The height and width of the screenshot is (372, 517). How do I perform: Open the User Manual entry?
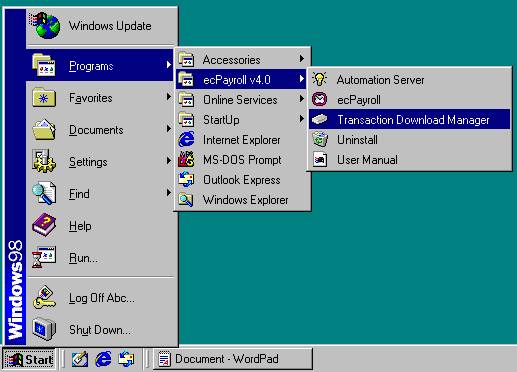tap(409, 159)
